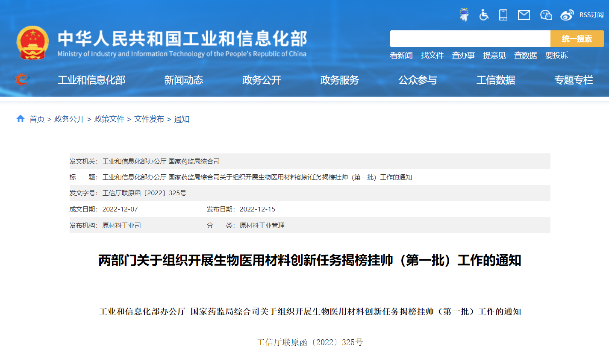
Task: Click 政务公开 in breadcrumb
Action: [x=69, y=119]
